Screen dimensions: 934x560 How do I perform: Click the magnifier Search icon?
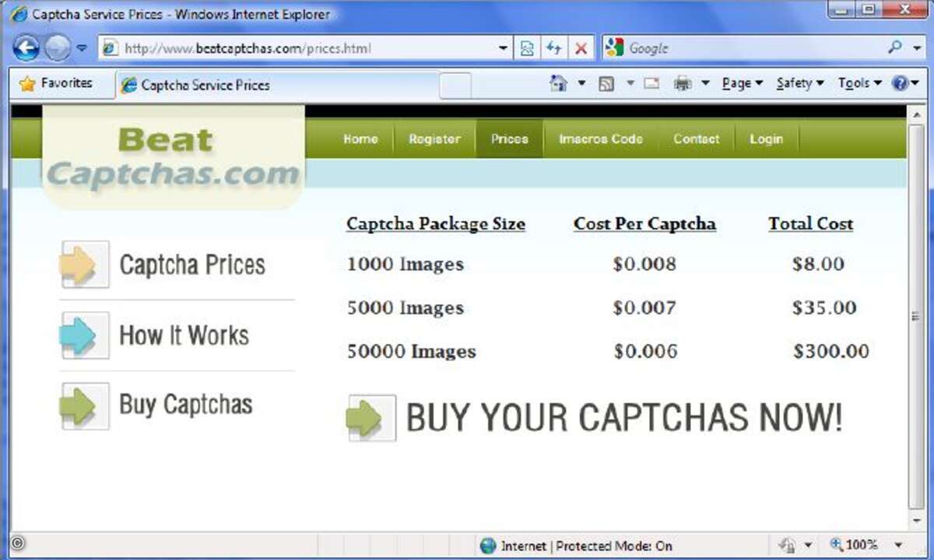[895, 47]
